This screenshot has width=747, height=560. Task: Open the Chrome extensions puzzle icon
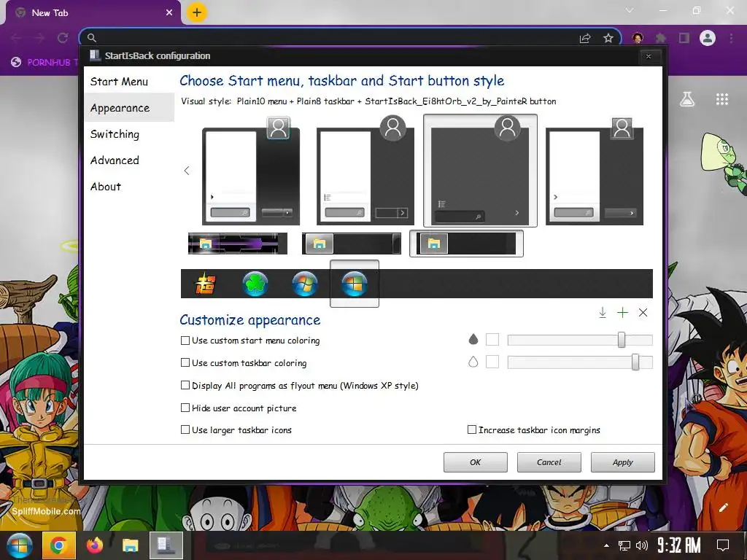coord(661,38)
